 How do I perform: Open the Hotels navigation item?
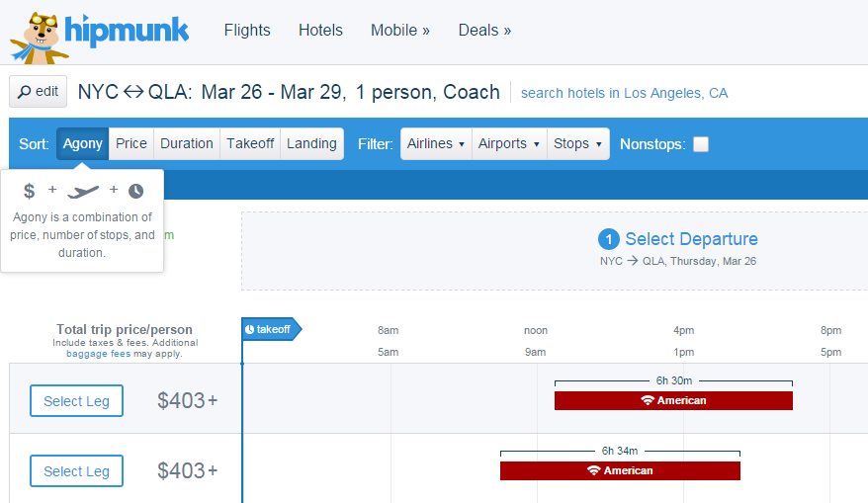pyautogui.click(x=320, y=30)
